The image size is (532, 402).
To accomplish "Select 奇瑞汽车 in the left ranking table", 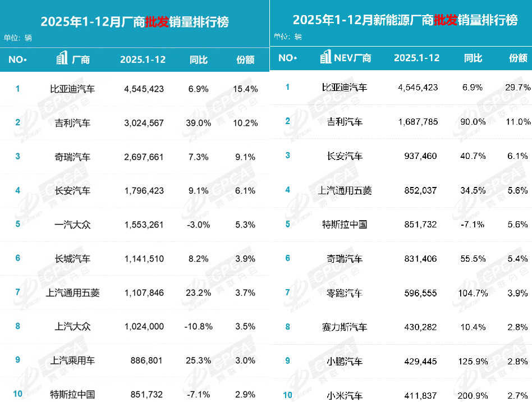I will 70,157.
